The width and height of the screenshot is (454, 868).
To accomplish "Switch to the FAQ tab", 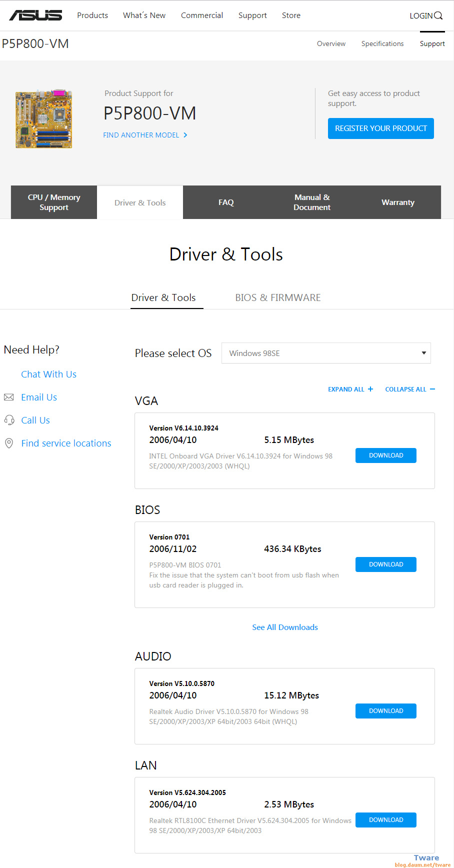I will click(x=226, y=202).
